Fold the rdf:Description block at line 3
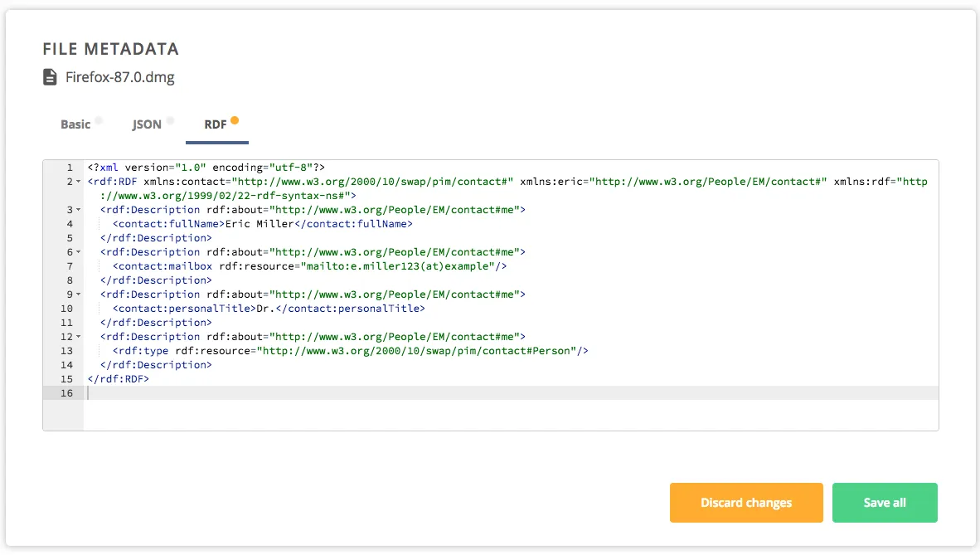Screen dimensions: 980x555 click(x=78, y=210)
